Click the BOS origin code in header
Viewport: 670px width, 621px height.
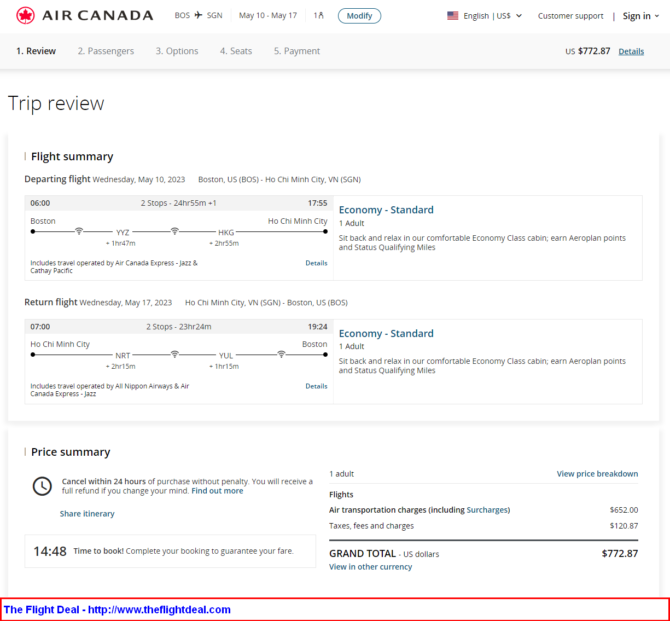tap(182, 15)
